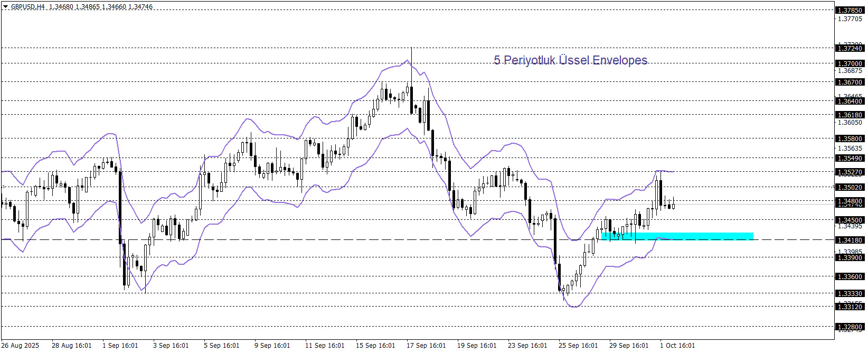The image size is (868, 352).
Task: Select the '26 Aug 2025' date label
Action: (x=20, y=346)
